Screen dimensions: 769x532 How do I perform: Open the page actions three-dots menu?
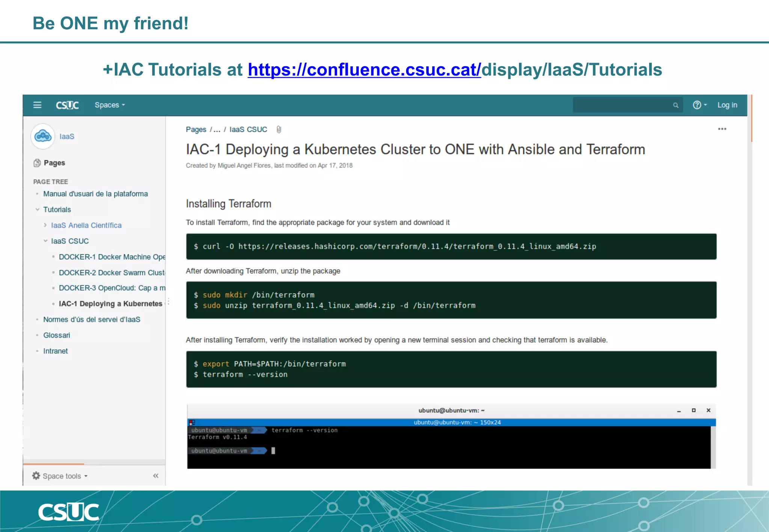pos(722,129)
